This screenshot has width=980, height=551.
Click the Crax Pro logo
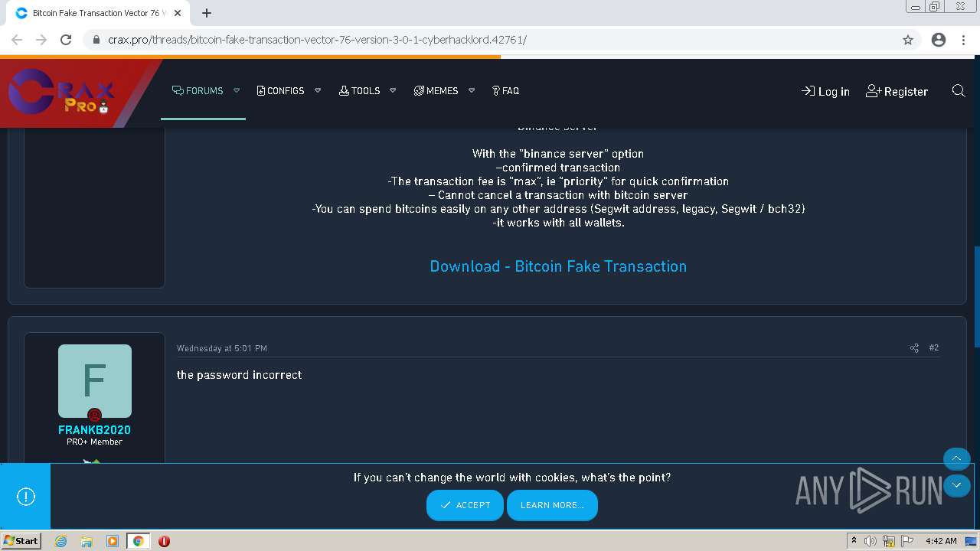coord(61,92)
